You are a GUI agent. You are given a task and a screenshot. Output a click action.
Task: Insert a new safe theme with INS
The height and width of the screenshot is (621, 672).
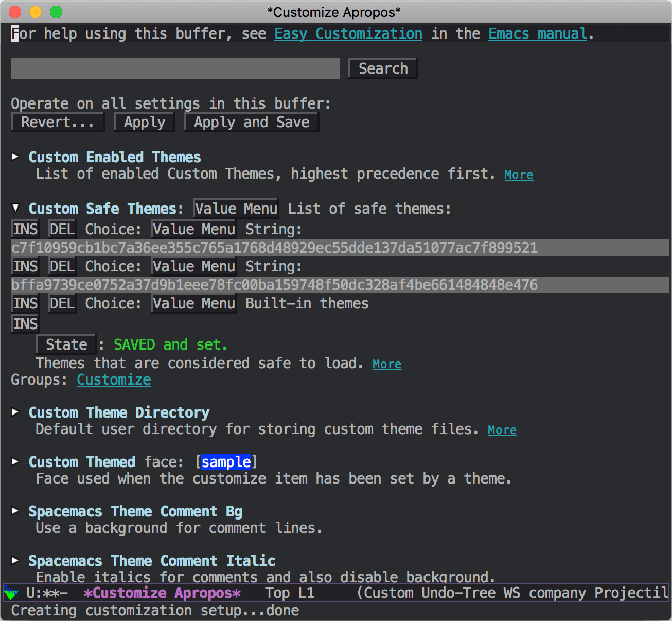(x=24, y=323)
